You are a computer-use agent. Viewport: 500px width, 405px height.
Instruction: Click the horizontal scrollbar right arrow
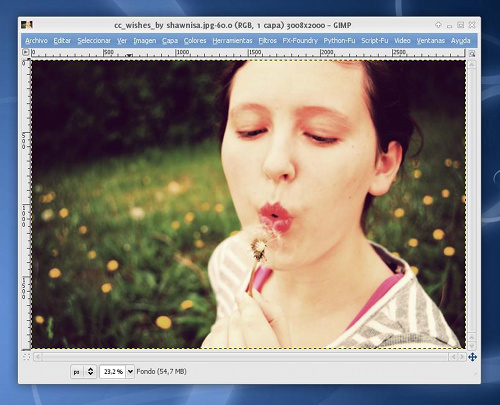[x=461, y=357]
